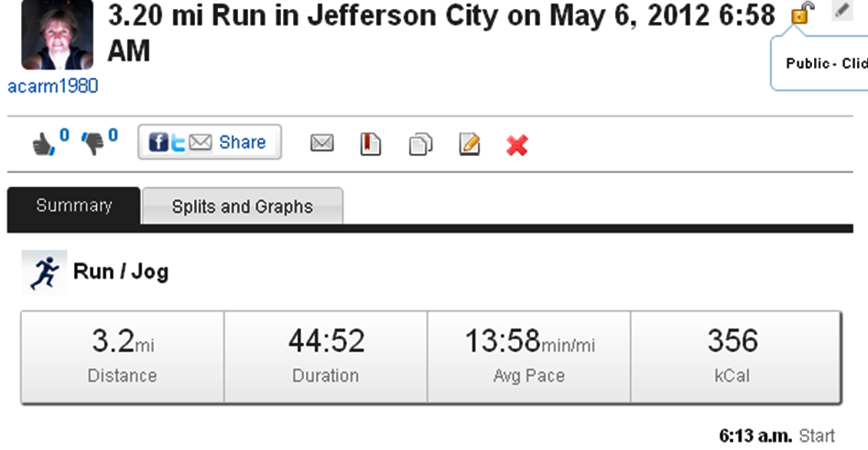Click the thumbs down dislike icon
This screenshot has width=868, height=450.
(93, 144)
